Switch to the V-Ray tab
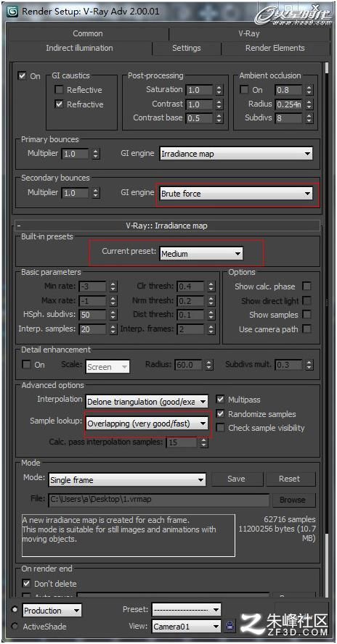The width and height of the screenshot is (337, 644). (x=249, y=33)
